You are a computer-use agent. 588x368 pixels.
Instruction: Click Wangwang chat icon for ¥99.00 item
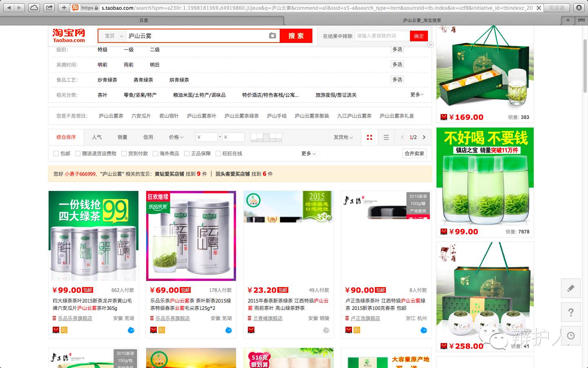pos(131,330)
